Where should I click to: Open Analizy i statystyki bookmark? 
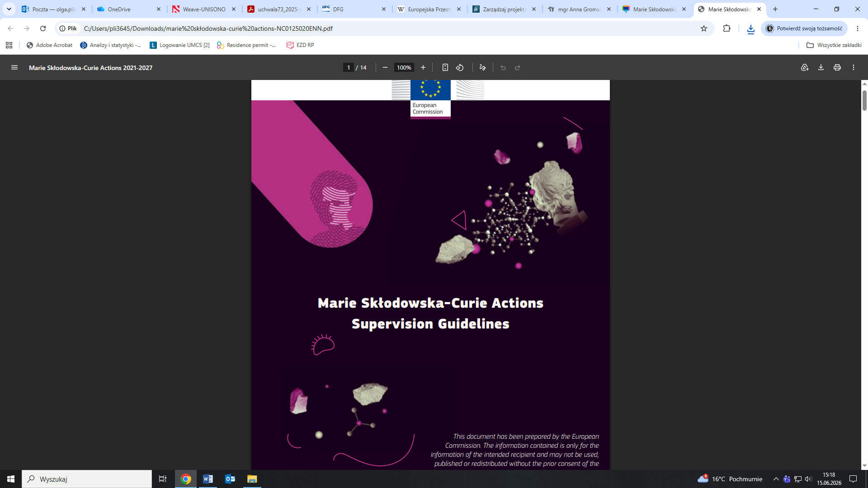point(110,45)
